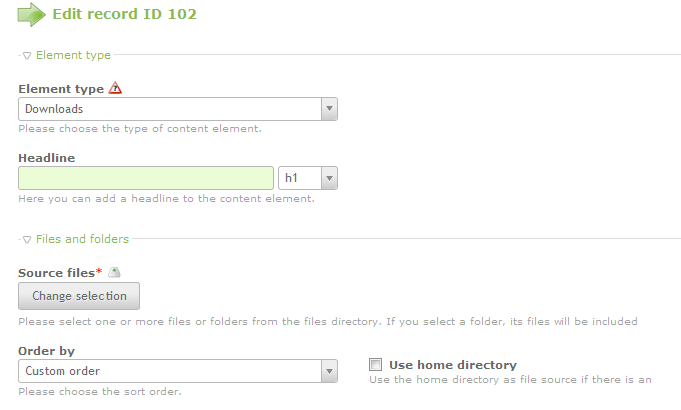Click the small icon beside Source files
The image size is (681, 410).
114,272
